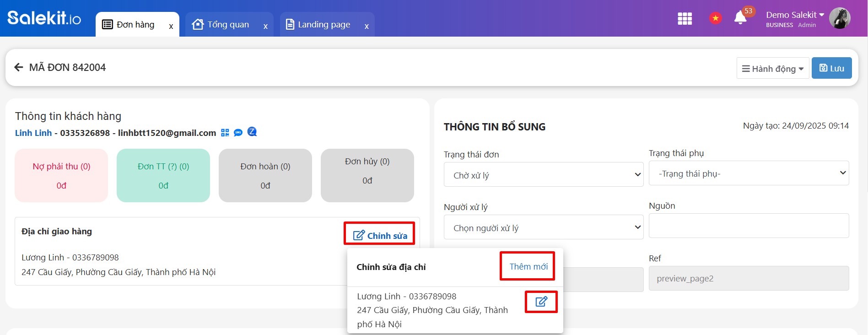The width and height of the screenshot is (868, 335).
Task: Click the Nguồn input field
Action: [748, 226]
